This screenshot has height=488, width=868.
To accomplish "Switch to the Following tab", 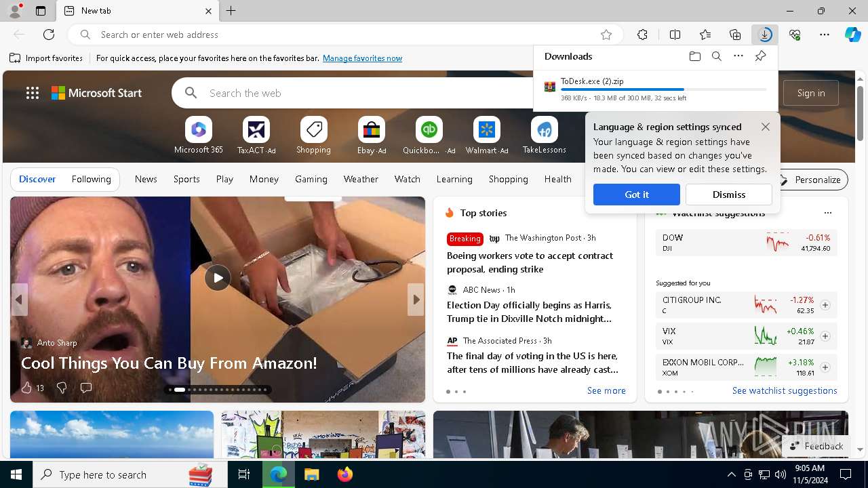I will [x=91, y=179].
